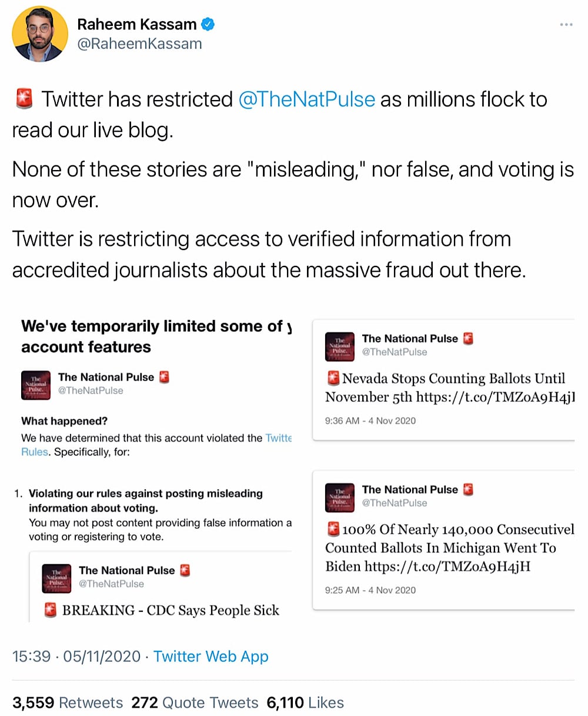This screenshot has width=588, height=716.
Task: Click siren icon before BREAKING CDC text
Action: click(51, 610)
